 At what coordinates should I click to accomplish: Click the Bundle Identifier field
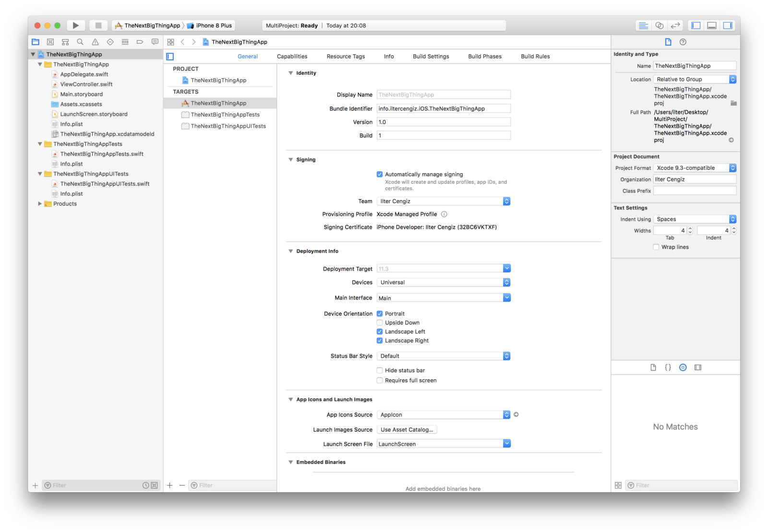[x=444, y=108]
